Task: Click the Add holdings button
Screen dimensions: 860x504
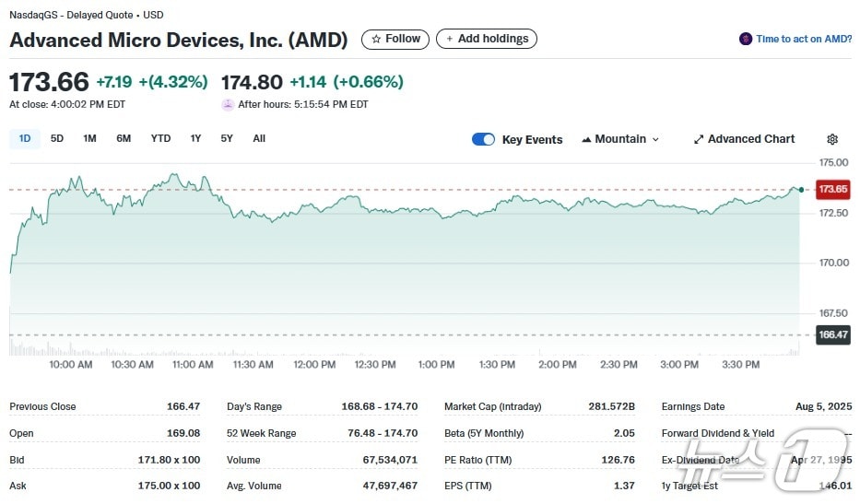Action: [487, 39]
